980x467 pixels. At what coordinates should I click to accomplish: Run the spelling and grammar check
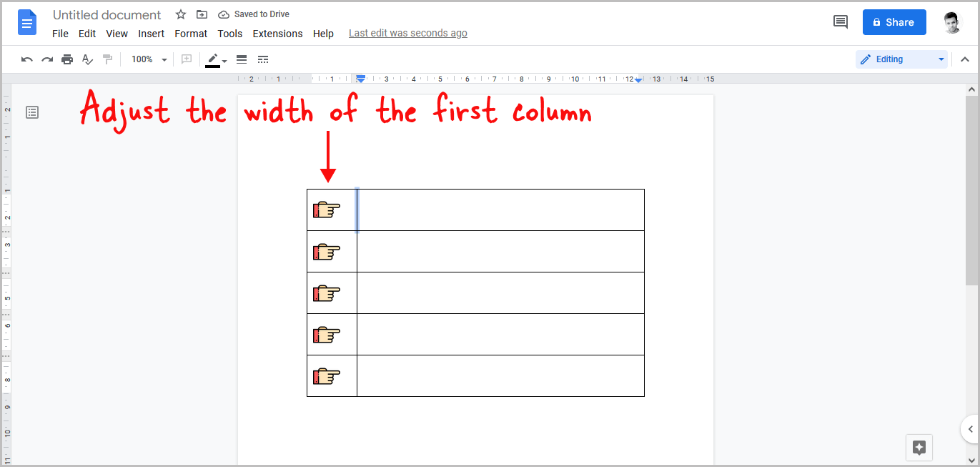point(87,59)
